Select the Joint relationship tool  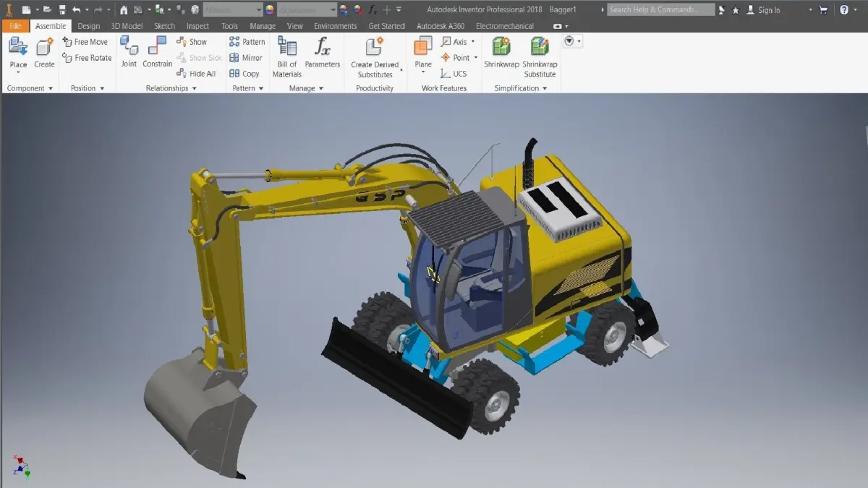click(129, 52)
